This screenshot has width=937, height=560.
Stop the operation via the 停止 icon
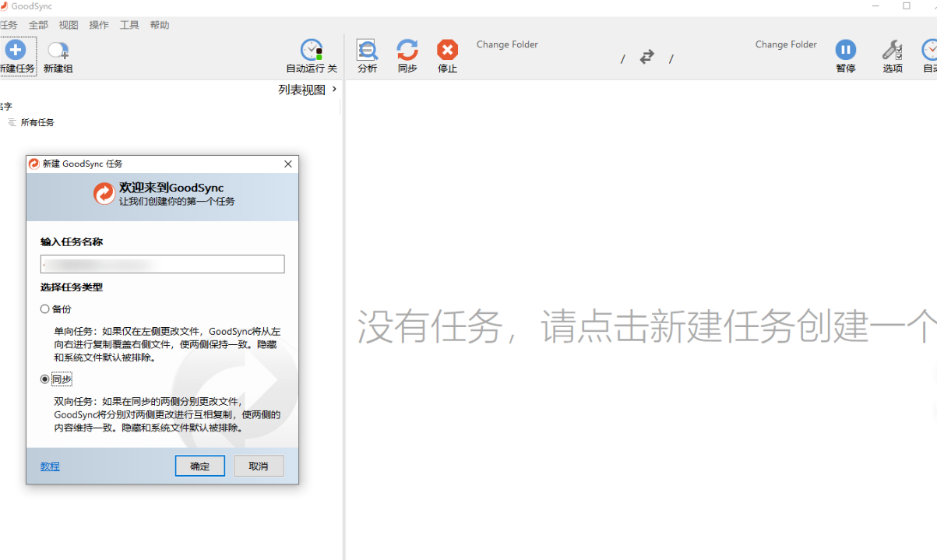point(446,51)
